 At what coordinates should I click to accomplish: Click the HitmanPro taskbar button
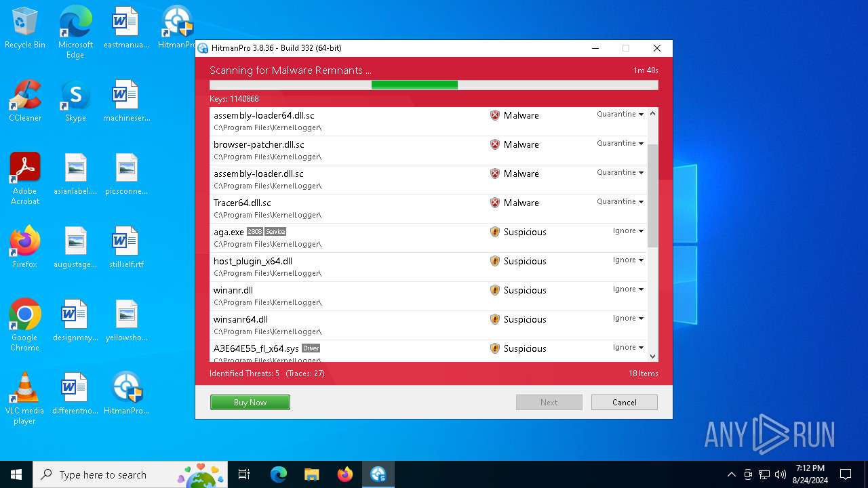click(378, 474)
